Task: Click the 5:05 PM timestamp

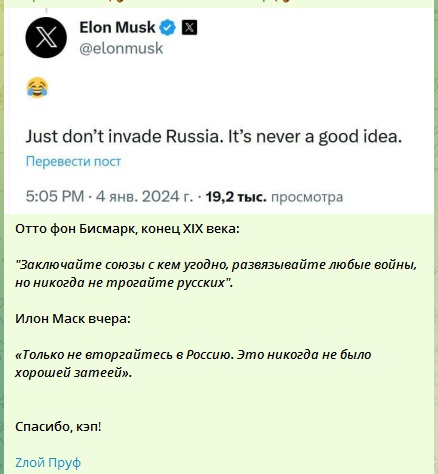Action: coord(55,196)
